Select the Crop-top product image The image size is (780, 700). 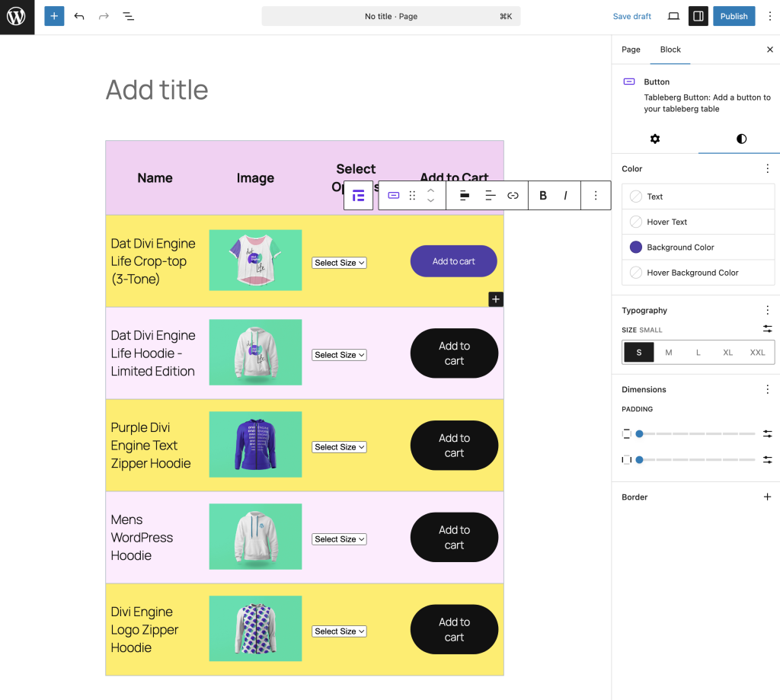255,261
